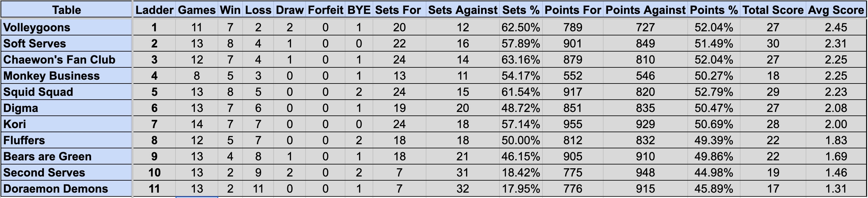Click the Chaewon's Fan Club cell
Viewport: 868px width, 198px height.
[66, 59]
